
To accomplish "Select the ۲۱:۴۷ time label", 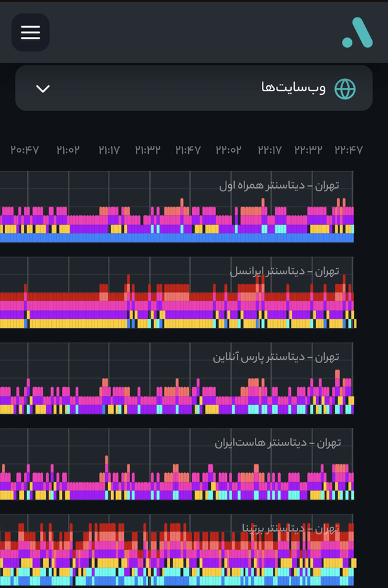I will coord(188,150).
